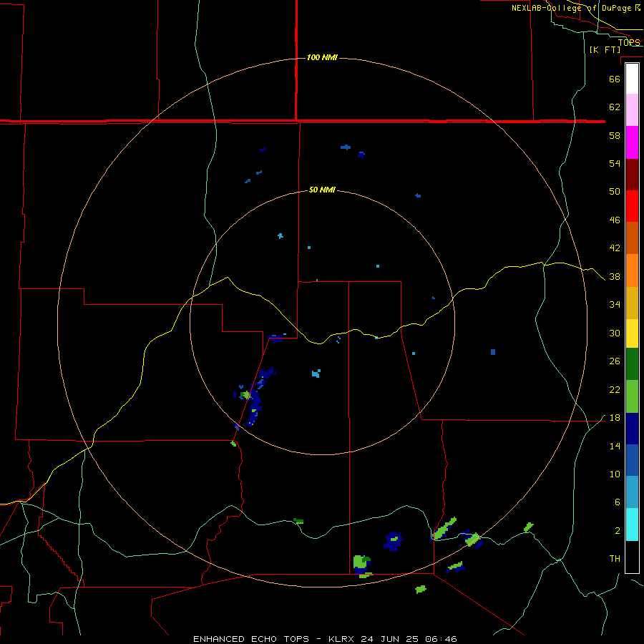Select the 30 legend value
Viewport: 644px width, 644px height.
[x=615, y=333]
